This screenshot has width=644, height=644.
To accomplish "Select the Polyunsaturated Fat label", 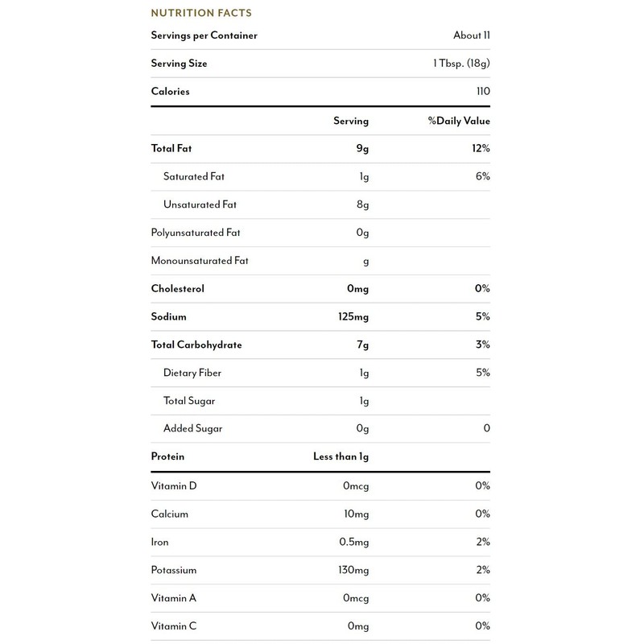I will point(196,233).
